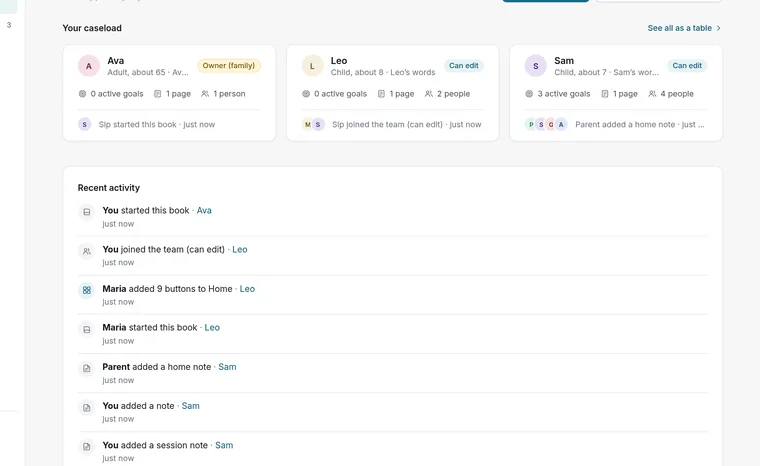This screenshot has width=760, height=466.
Task: Click the chevron next to 'See all as a table'
Action: click(718, 28)
